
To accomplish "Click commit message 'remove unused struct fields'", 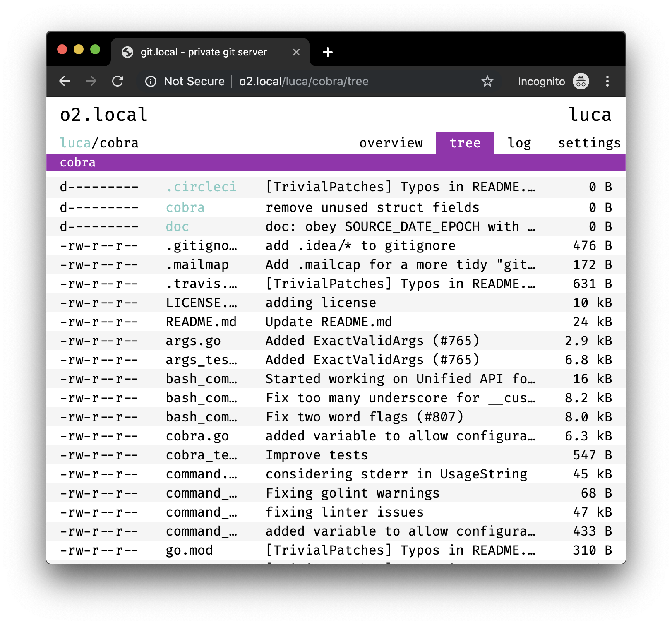I will click(x=372, y=207).
